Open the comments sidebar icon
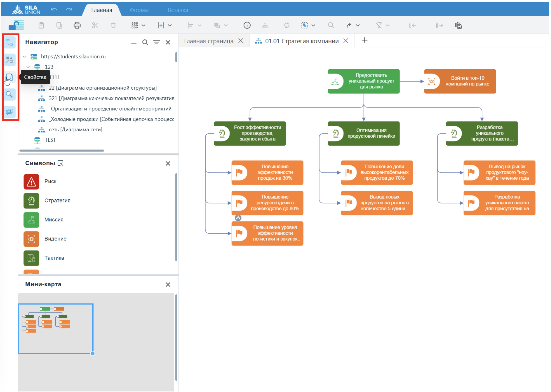Viewport: 551px width, 392px height. tap(10, 112)
